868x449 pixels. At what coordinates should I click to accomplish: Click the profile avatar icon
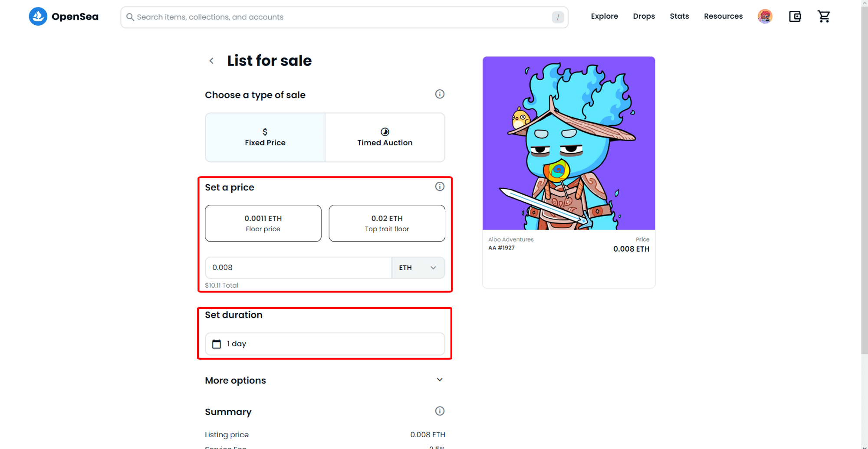click(x=765, y=16)
